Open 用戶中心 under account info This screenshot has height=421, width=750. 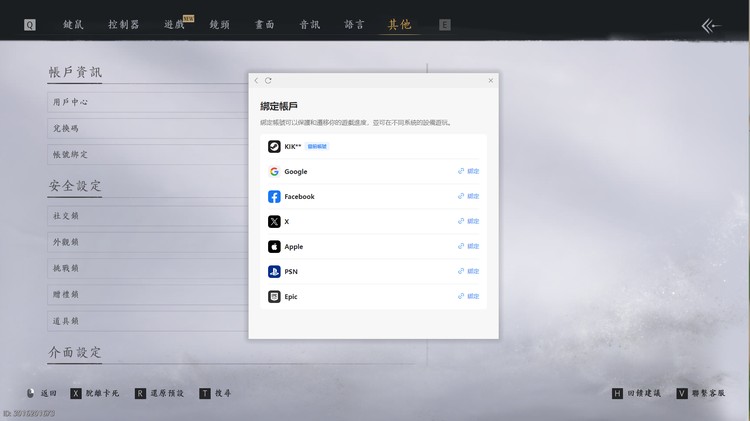tap(70, 102)
